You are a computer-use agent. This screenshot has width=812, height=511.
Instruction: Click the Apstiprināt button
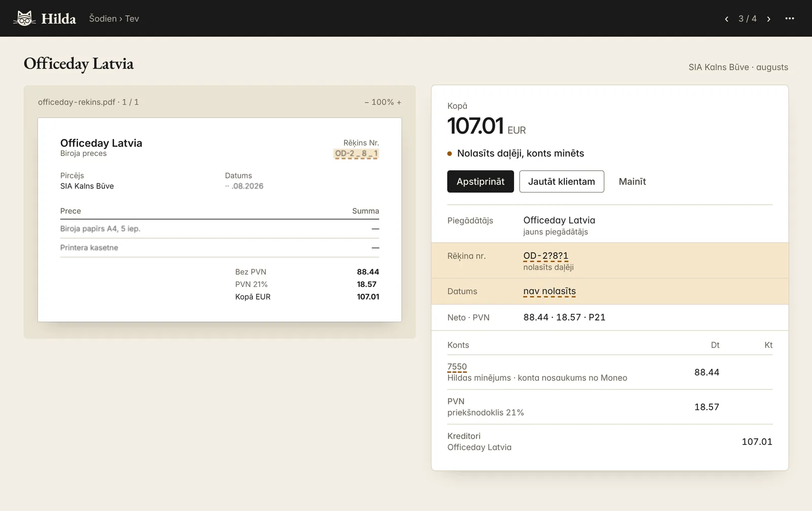[481, 181]
